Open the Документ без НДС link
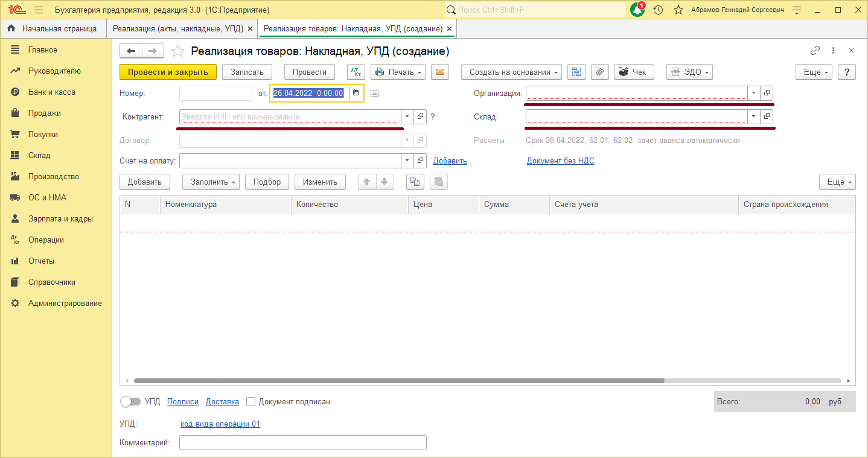 click(560, 161)
